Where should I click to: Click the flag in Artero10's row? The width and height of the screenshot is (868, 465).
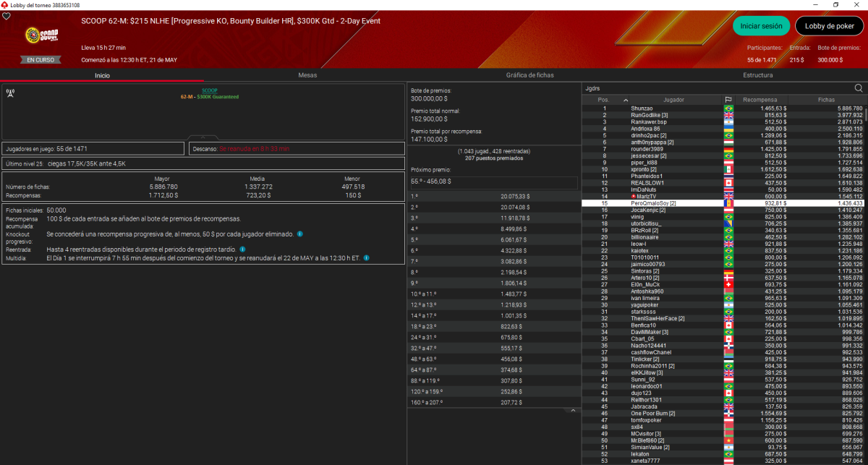[x=728, y=278]
